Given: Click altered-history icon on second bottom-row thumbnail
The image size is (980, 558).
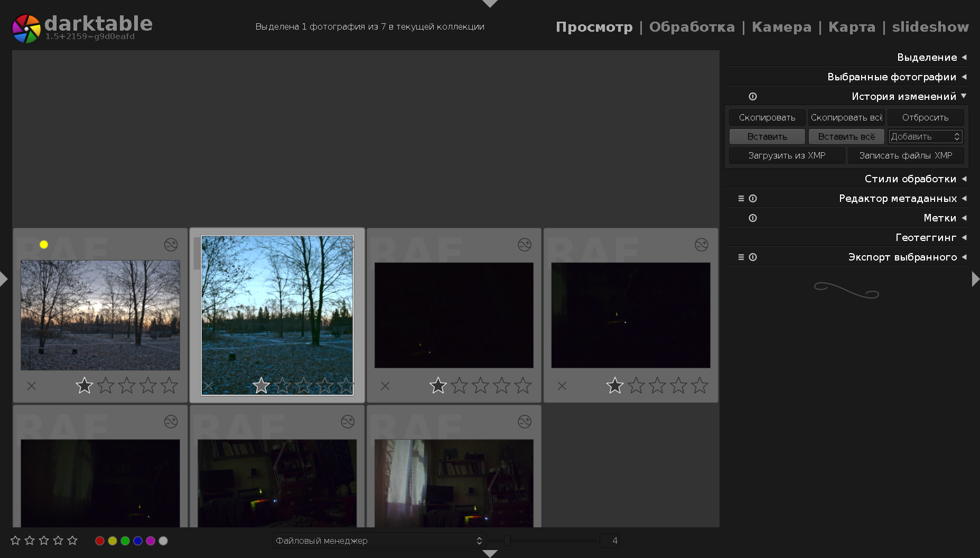Looking at the screenshot, I should point(348,422).
